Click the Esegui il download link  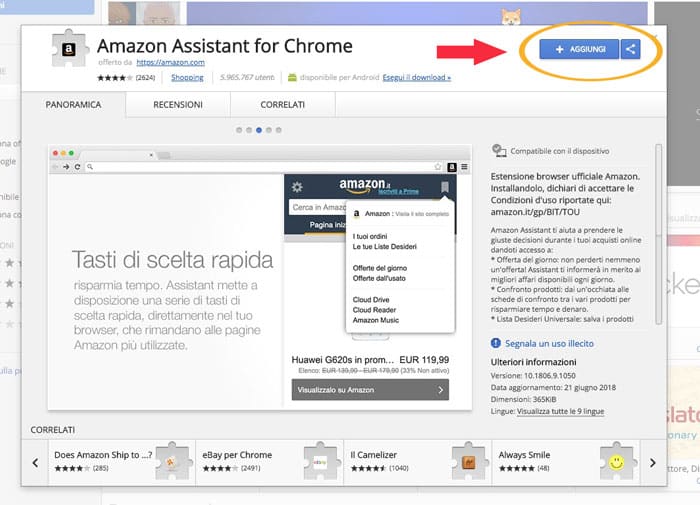pos(417,77)
